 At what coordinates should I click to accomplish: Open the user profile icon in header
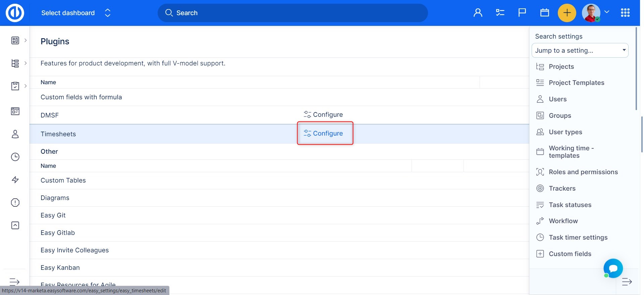point(478,13)
